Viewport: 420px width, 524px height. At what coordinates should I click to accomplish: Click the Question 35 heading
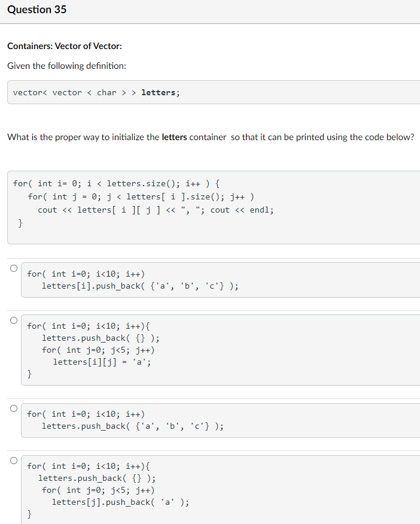pyautogui.click(x=36, y=10)
